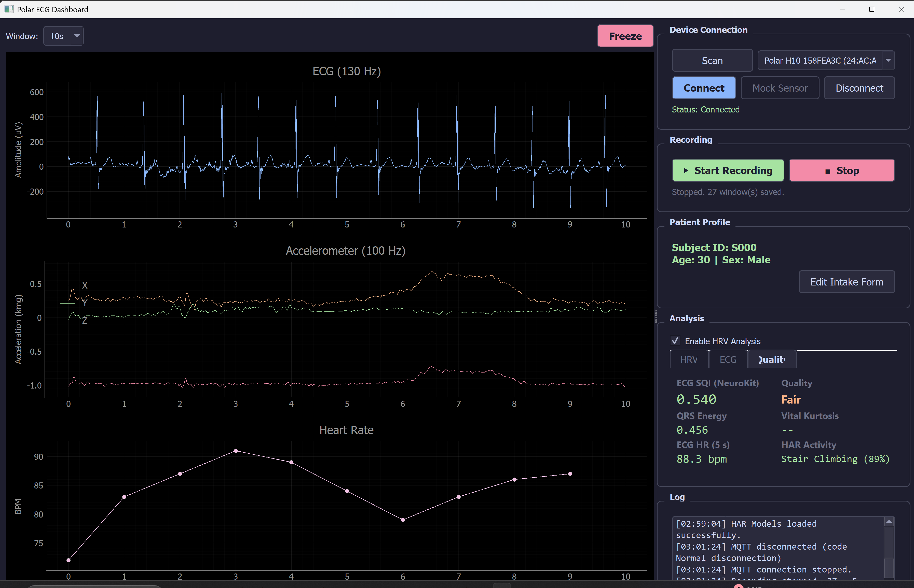
Task: Click the log scrollbar up arrow
Action: 889,522
